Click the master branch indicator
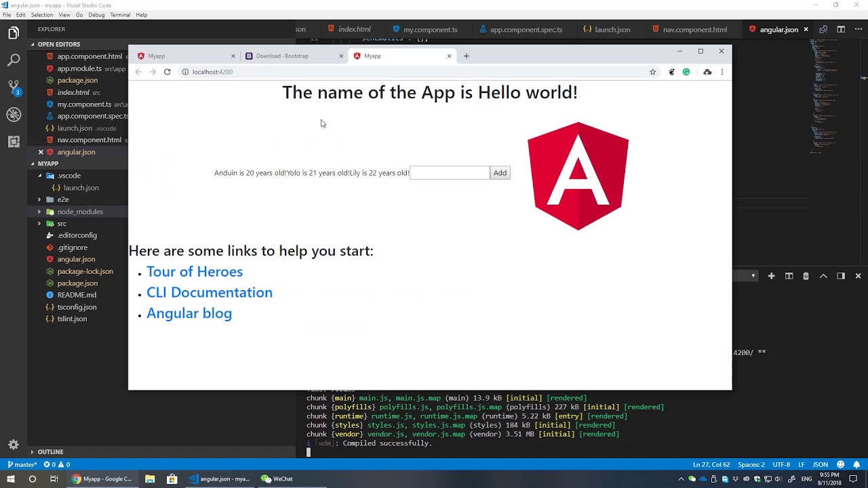 (22, 465)
